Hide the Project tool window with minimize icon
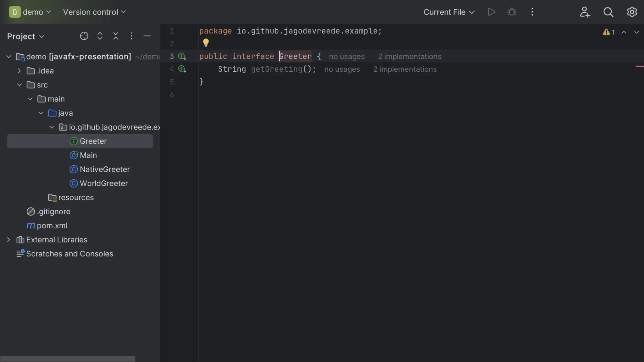The image size is (644, 362). [x=147, y=36]
